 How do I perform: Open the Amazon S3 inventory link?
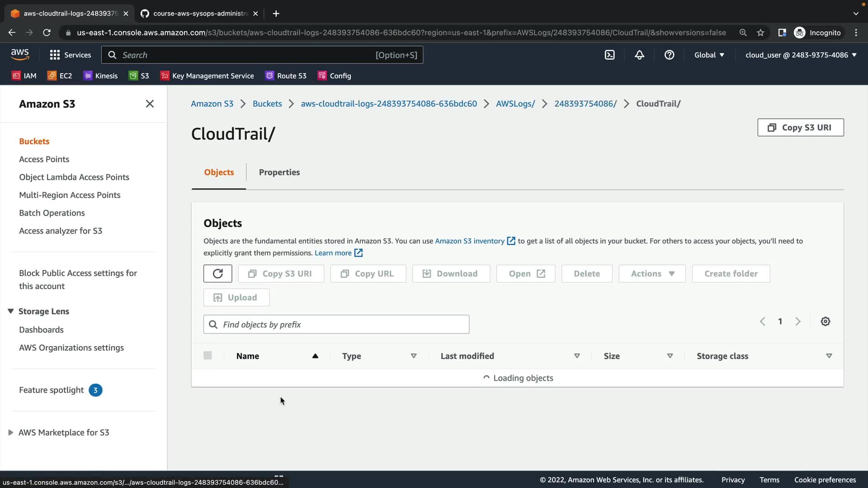[470, 241]
